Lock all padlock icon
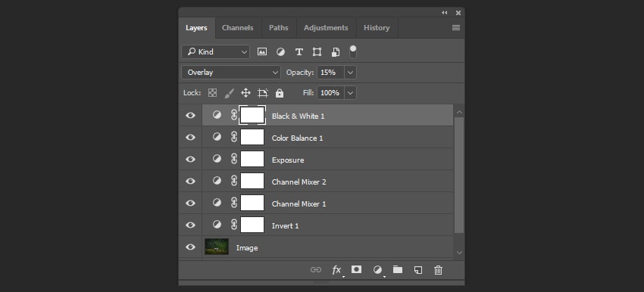The image size is (644, 292). click(x=280, y=93)
